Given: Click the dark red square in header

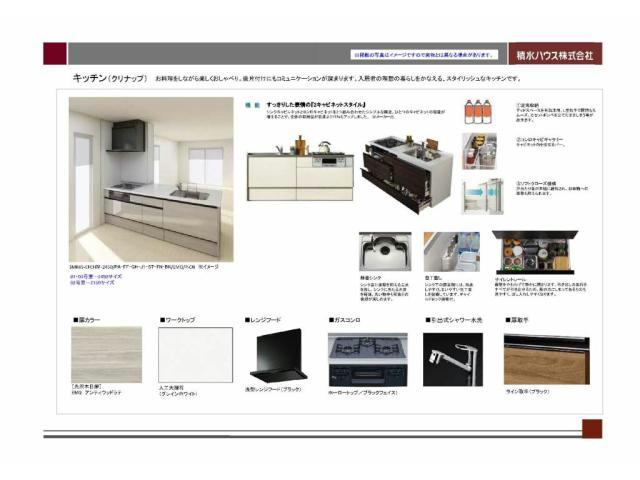Looking at the screenshot, I should coord(54,54).
